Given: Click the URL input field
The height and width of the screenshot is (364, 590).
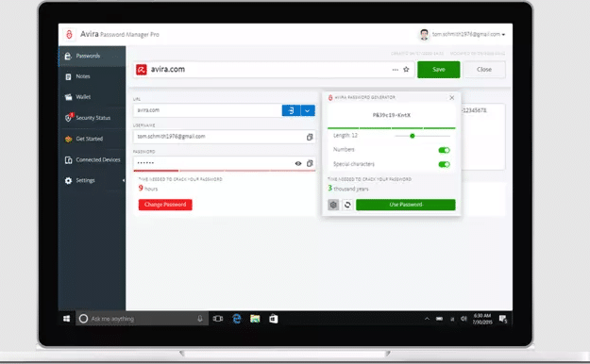Looking at the screenshot, I should (x=208, y=110).
